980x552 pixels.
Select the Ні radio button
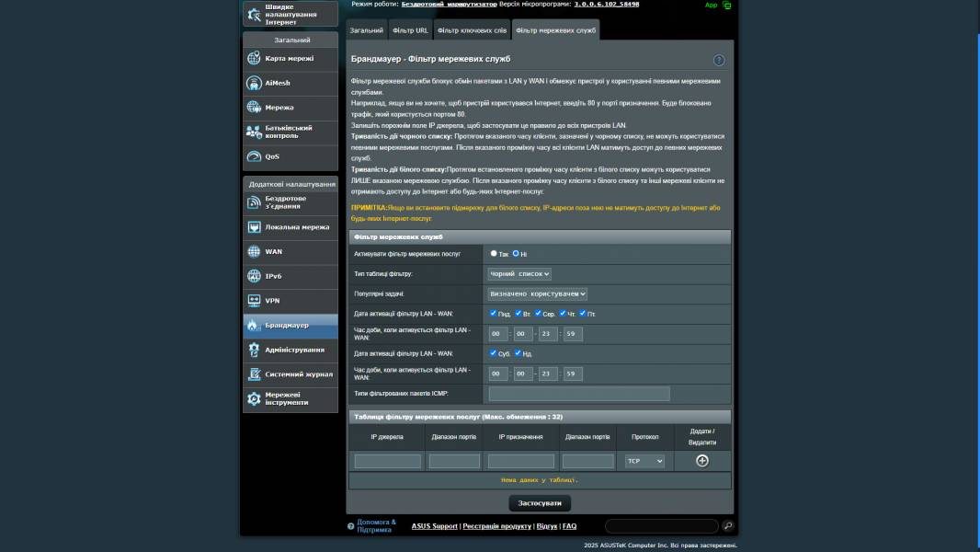coord(516,253)
